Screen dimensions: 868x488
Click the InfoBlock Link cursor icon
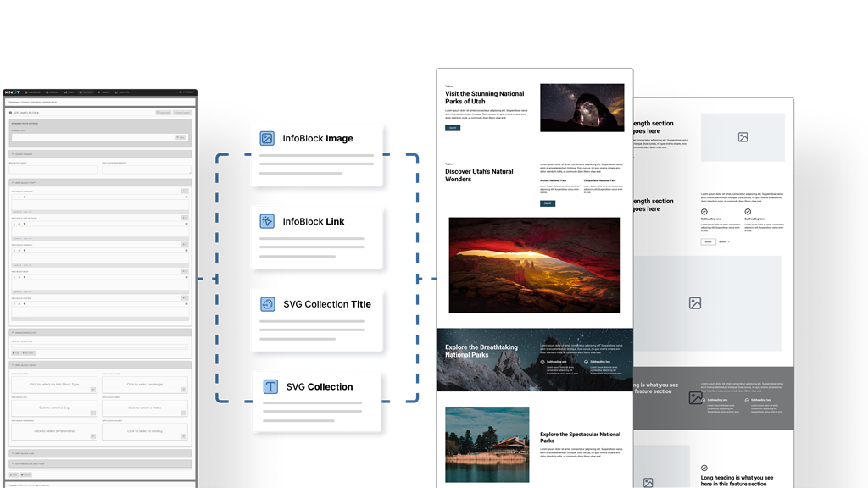(x=267, y=221)
